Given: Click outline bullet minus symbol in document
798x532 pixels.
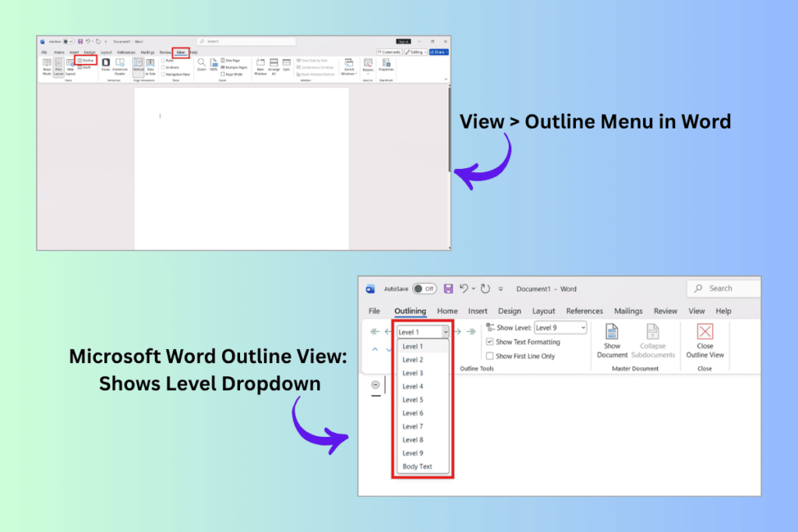Looking at the screenshot, I should [x=376, y=385].
